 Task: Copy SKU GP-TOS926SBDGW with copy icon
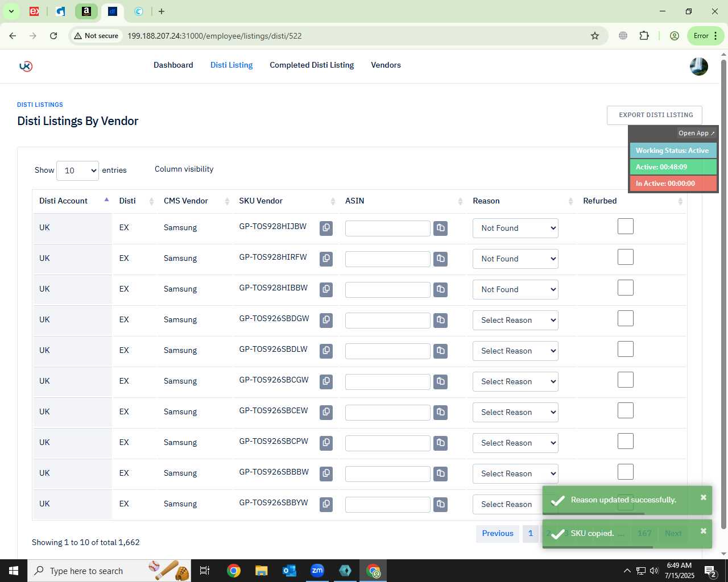click(326, 320)
